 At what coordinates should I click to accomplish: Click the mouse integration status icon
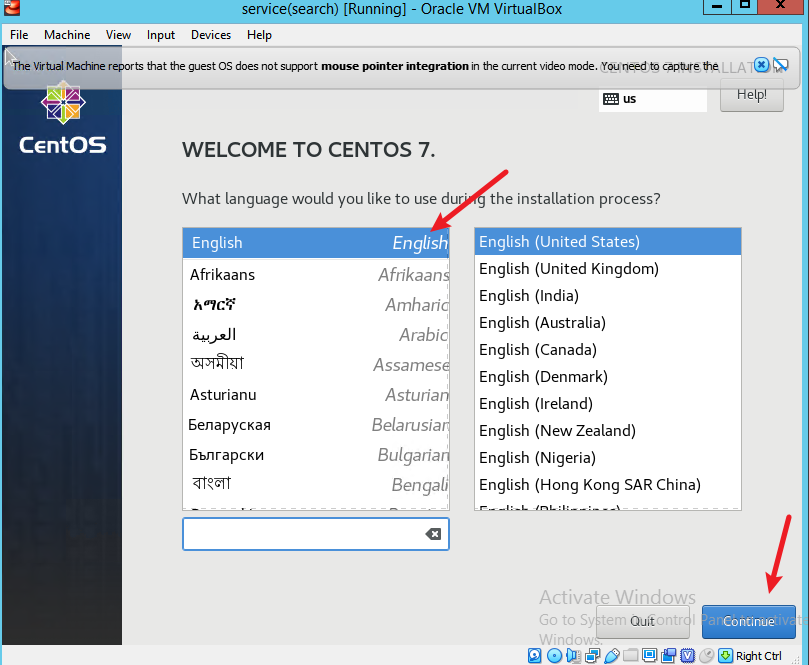tap(706, 656)
